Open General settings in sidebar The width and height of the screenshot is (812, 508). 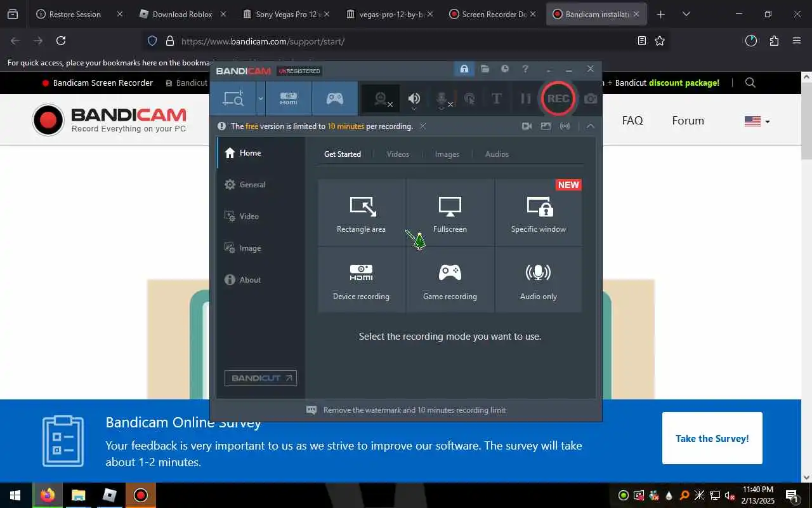[261, 185]
